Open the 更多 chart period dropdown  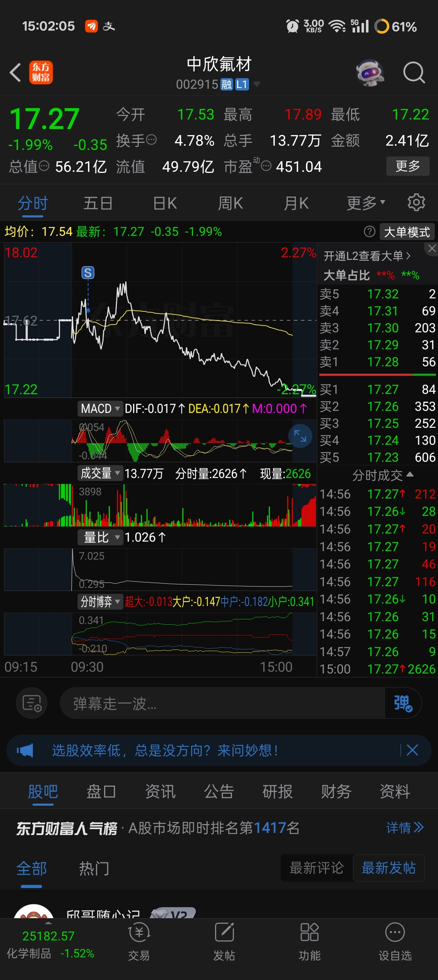(x=366, y=203)
